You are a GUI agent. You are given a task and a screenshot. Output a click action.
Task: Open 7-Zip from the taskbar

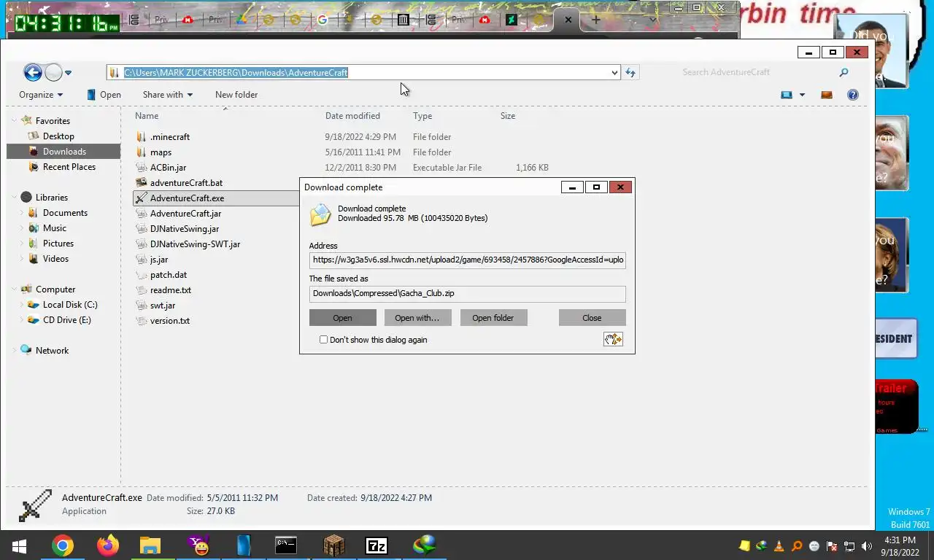377,545
